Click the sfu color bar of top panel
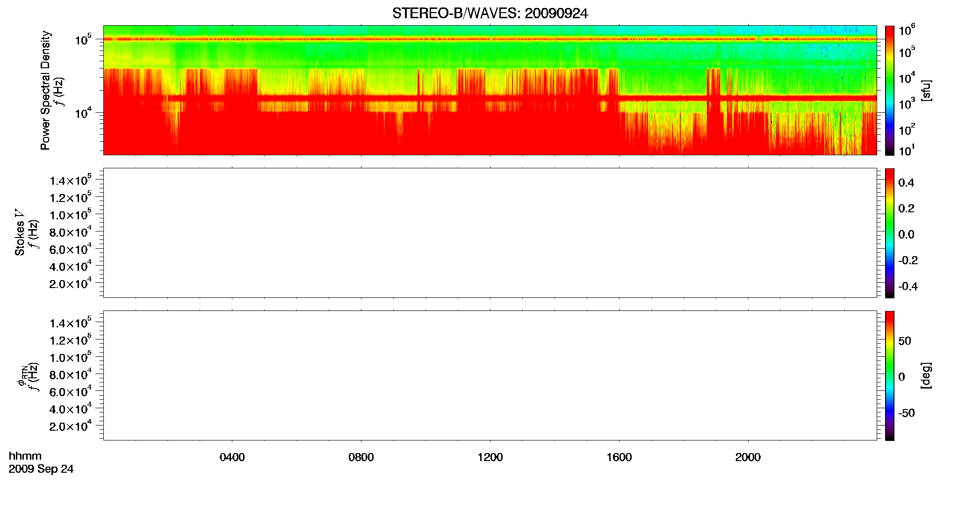 click(889, 90)
